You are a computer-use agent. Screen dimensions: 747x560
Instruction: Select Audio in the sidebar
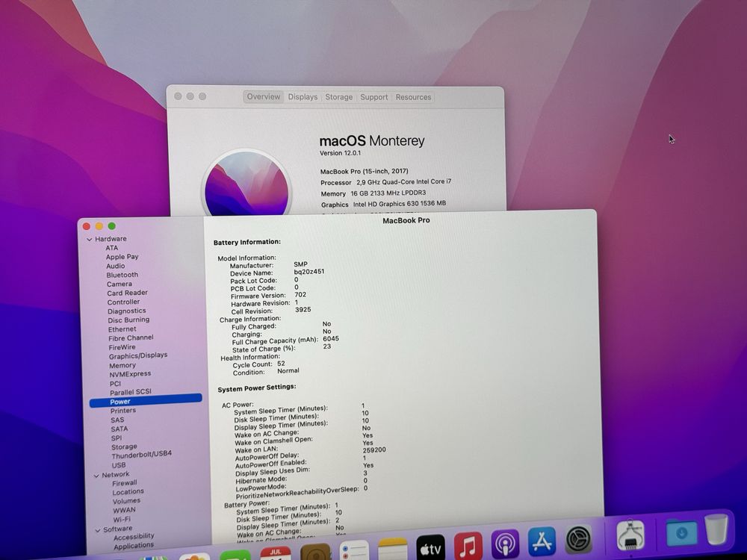pos(115,266)
